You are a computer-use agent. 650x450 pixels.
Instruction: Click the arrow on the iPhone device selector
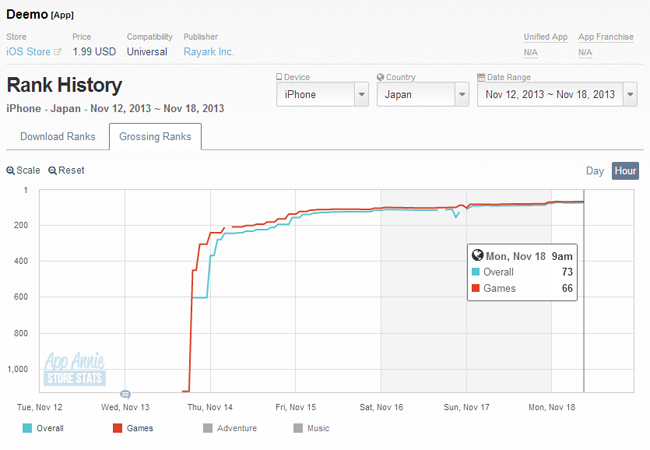click(x=361, y=94)
